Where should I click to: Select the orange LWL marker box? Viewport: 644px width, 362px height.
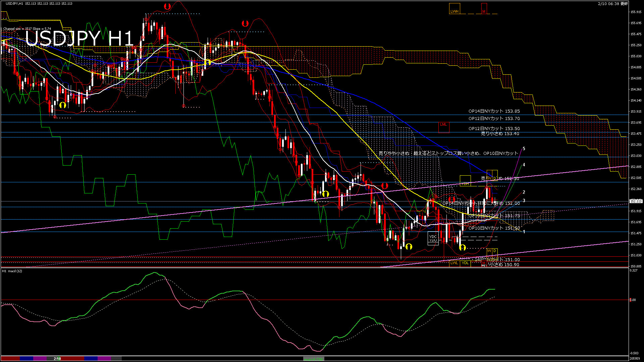454,263
